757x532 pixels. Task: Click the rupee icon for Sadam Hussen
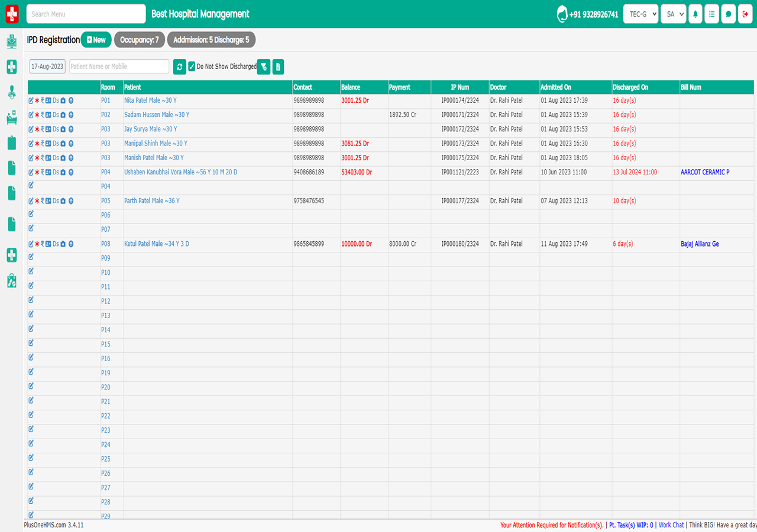43,115
